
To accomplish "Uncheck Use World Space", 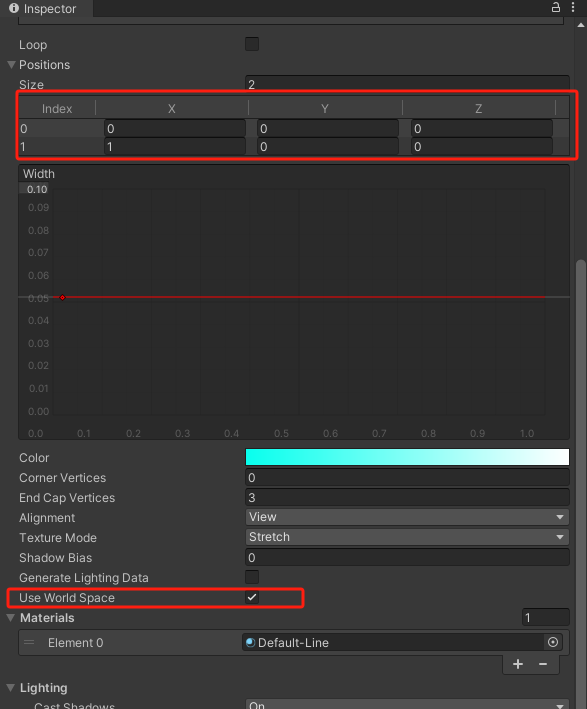I will click(252, 597).
